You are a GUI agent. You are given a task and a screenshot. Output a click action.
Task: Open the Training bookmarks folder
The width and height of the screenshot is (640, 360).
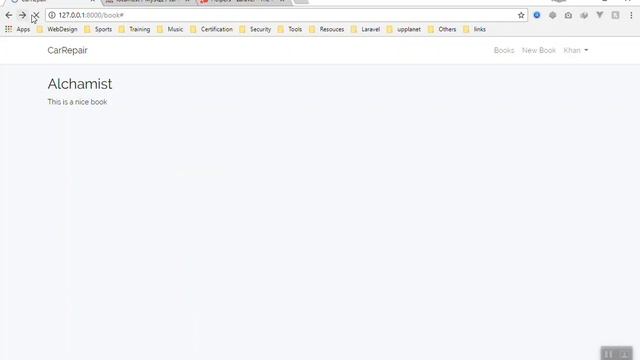click(x=134, y=29)
